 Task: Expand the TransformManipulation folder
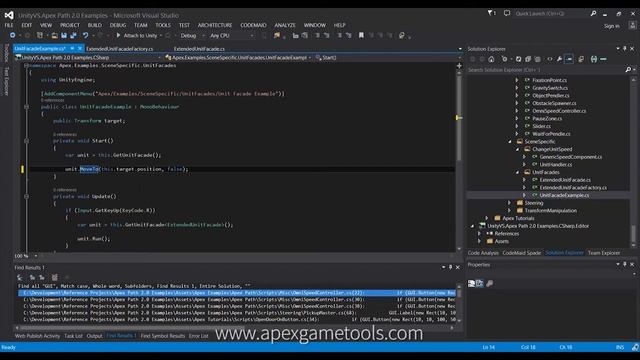click(x=510, y=211)
